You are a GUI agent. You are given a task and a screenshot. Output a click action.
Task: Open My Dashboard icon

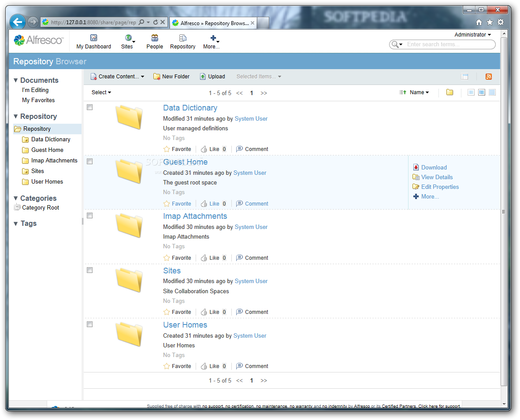pyautogui.click(x=93, y=38)
